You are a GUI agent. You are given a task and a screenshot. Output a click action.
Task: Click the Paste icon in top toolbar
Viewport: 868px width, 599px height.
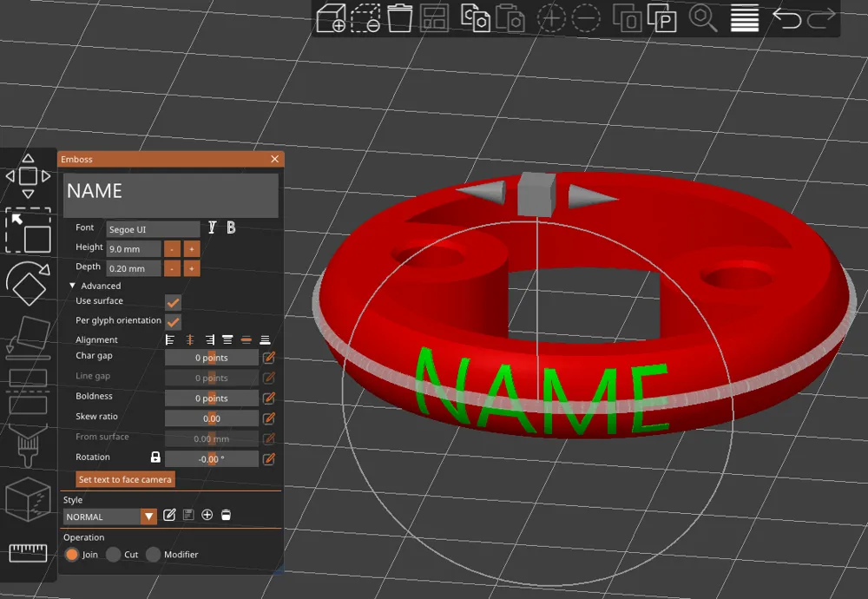point(510,17)
